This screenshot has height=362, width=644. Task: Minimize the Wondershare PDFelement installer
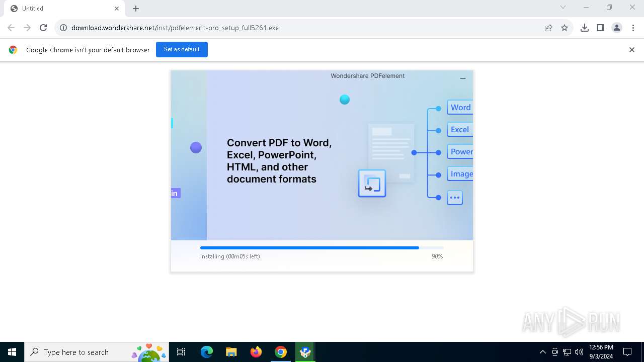click(x=463, y=78)
